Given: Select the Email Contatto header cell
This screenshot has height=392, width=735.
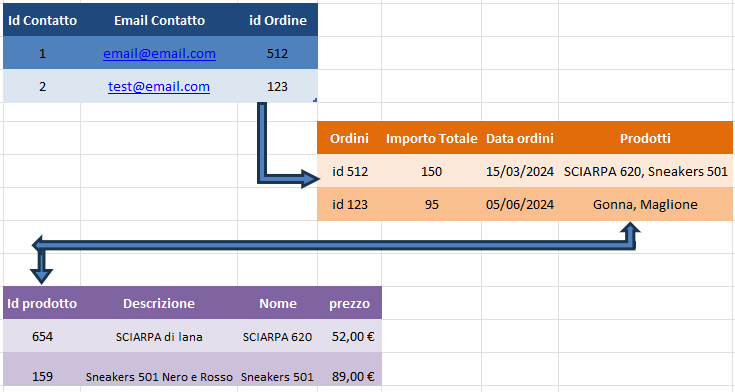Looking at the screenshot, I should [159, 20].
